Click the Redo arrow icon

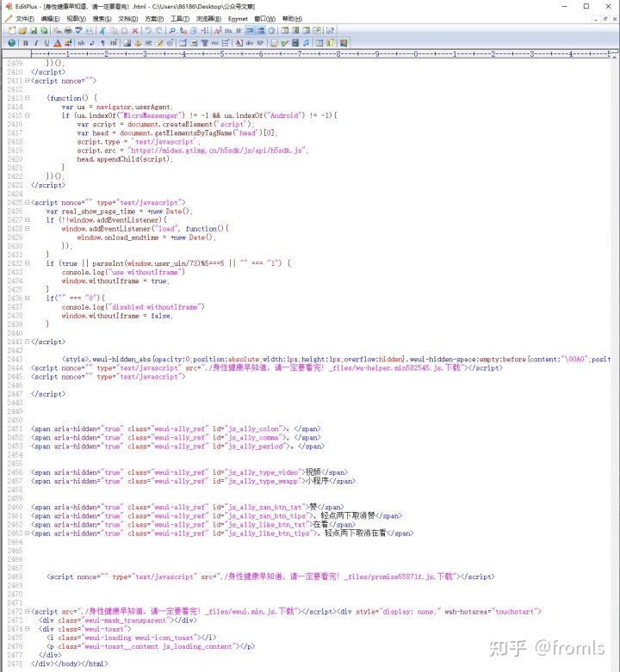158,30
